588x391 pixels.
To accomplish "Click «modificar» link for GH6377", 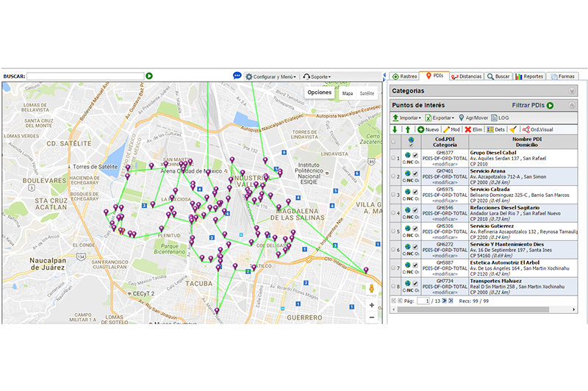I will [445, 164].
